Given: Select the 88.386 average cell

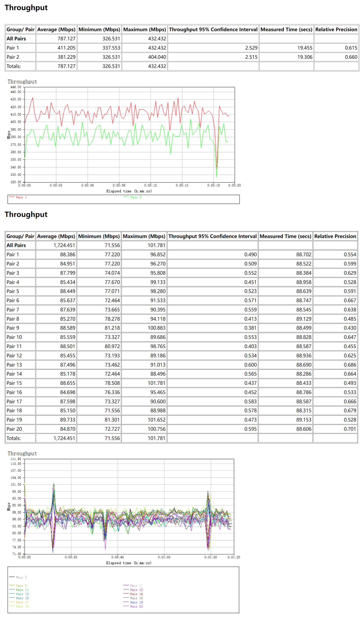Looking at the screenshot, I should tap(56, 255).
